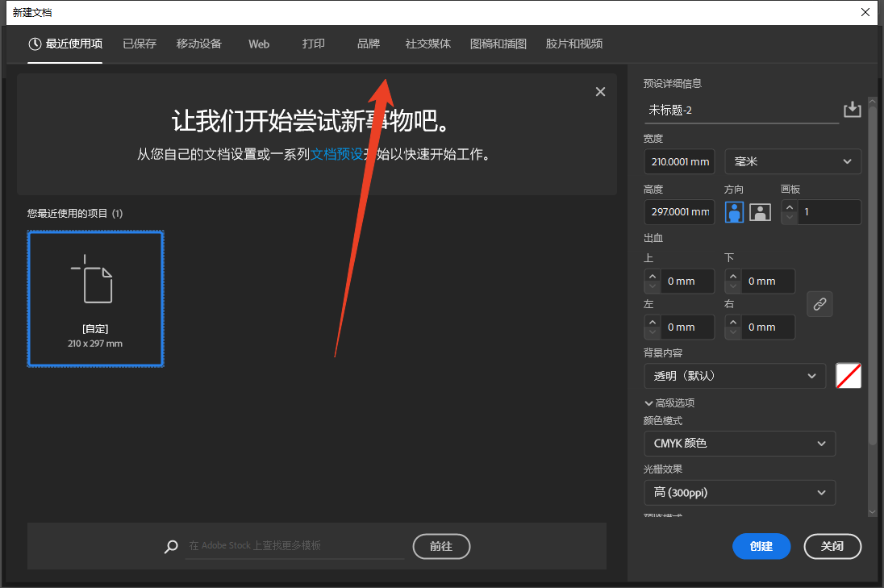This screenshot has height=588, width=884.
Task: Switch to the 胶片和视频 tab
Action: 573,44
